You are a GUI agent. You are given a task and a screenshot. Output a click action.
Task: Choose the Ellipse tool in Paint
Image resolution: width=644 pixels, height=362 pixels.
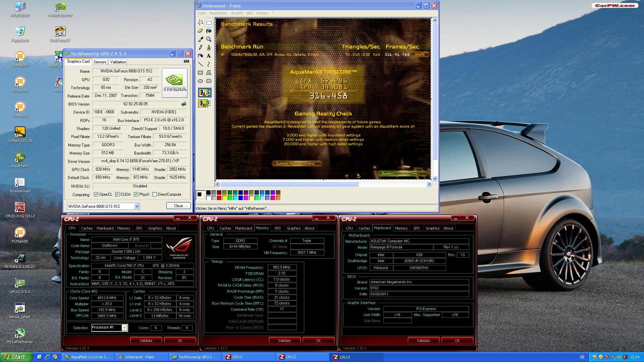[200, 81]
